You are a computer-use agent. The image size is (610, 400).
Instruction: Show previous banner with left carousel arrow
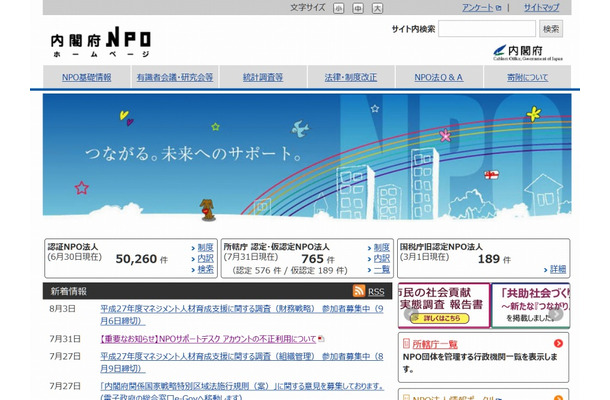point(410,314)
